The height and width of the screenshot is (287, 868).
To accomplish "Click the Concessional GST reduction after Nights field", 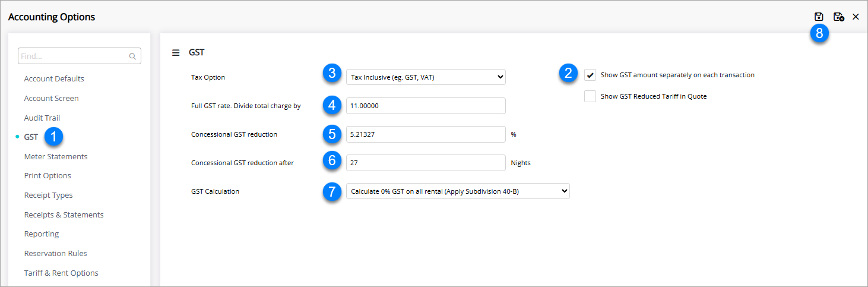I will pos(425,163).
